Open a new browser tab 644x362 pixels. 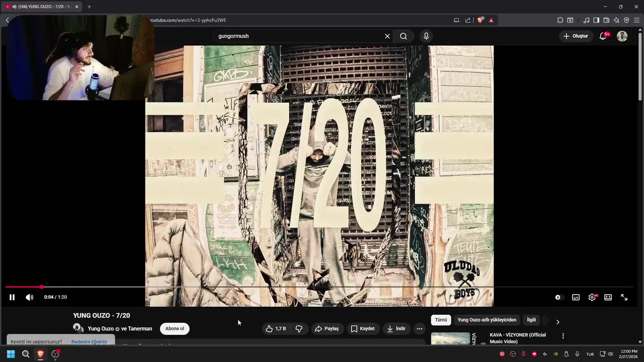coord(89,7)
